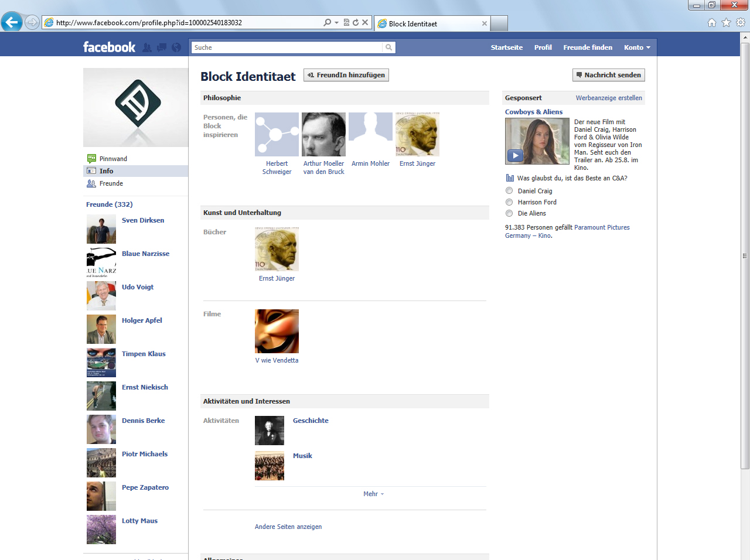
Task: Open the browser home icon
Action: point(712,23)
